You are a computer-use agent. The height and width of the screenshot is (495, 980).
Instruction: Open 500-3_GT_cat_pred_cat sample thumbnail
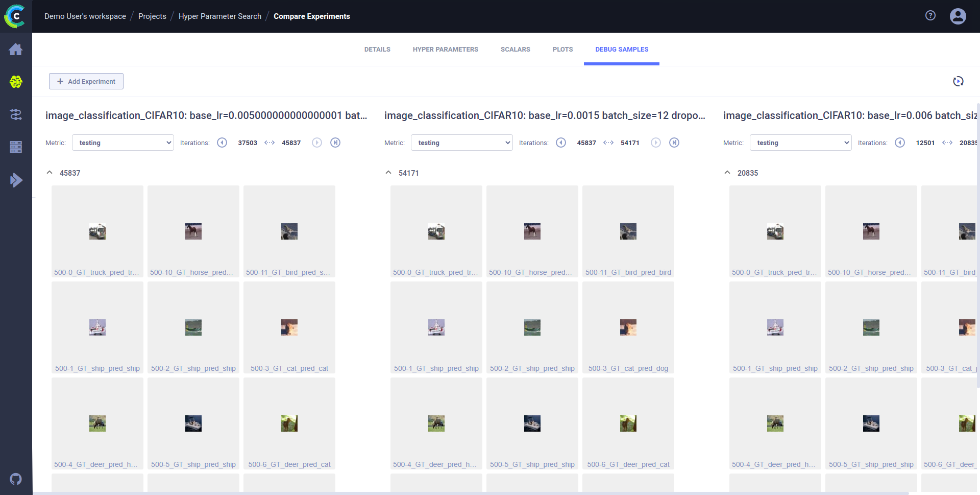point(289,327)
